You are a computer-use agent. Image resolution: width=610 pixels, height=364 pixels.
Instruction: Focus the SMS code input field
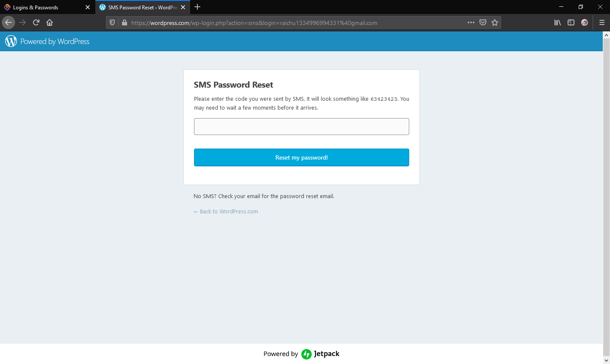tap(302, 127)
